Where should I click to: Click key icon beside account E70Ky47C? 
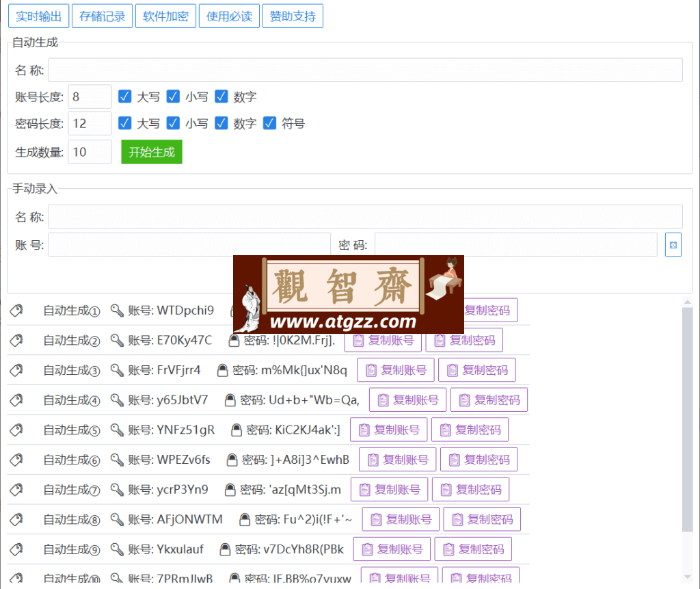coord(117,340)
